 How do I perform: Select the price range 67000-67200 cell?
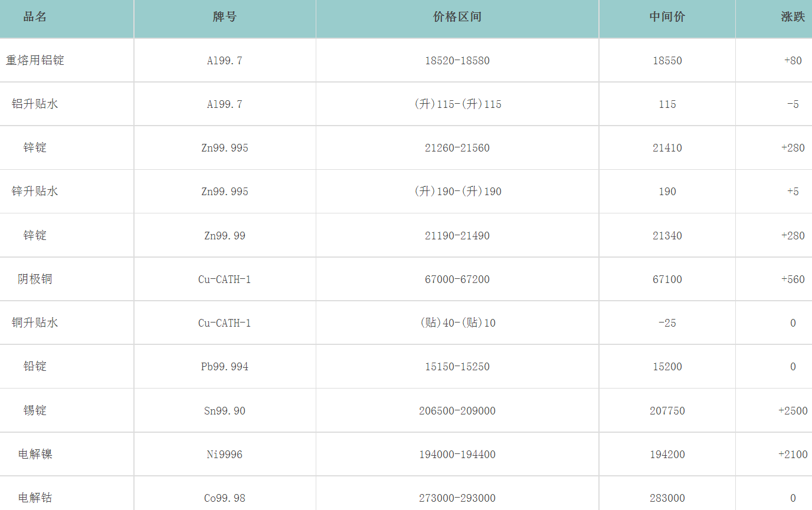click(x=457, y=279)
